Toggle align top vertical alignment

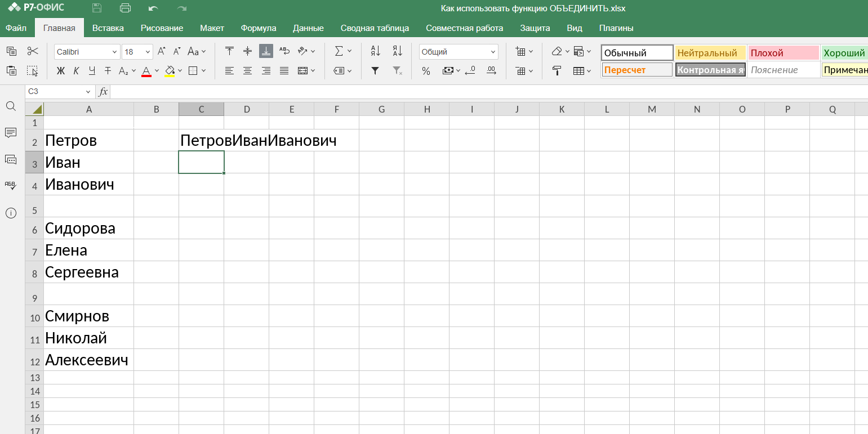(229, 51)
